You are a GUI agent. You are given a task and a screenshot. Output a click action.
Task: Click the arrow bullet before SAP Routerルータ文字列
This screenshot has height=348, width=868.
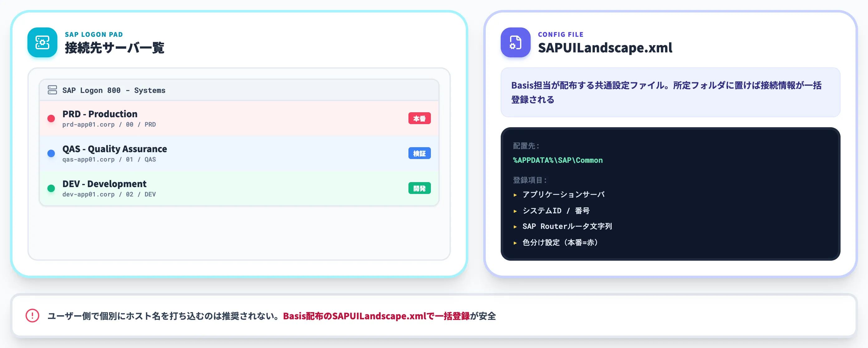515,227
